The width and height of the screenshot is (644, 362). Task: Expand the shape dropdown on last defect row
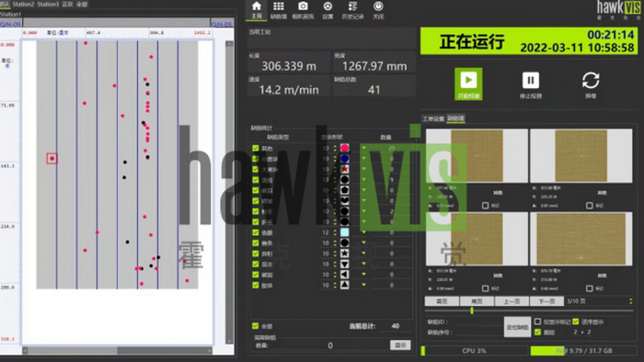pos(363,285)
